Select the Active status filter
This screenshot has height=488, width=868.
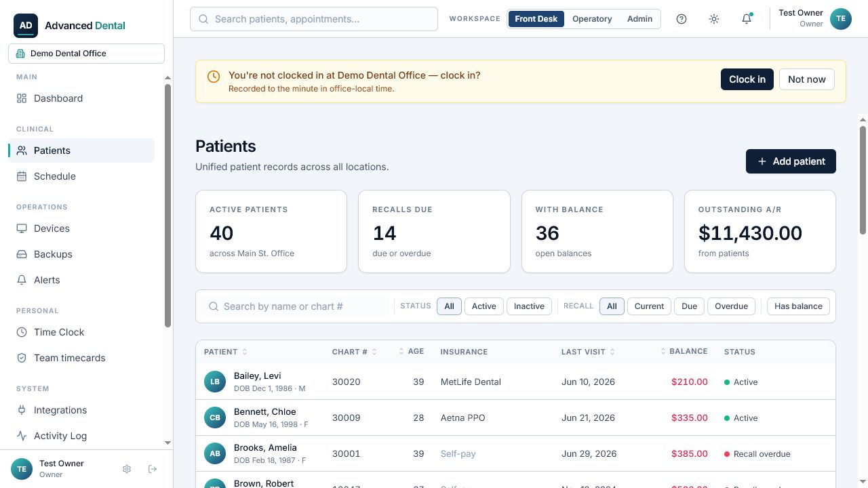pos(484,306)
